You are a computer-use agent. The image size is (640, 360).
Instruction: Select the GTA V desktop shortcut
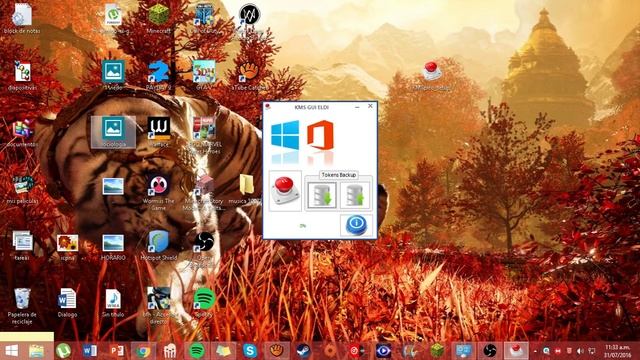(204, 76)
